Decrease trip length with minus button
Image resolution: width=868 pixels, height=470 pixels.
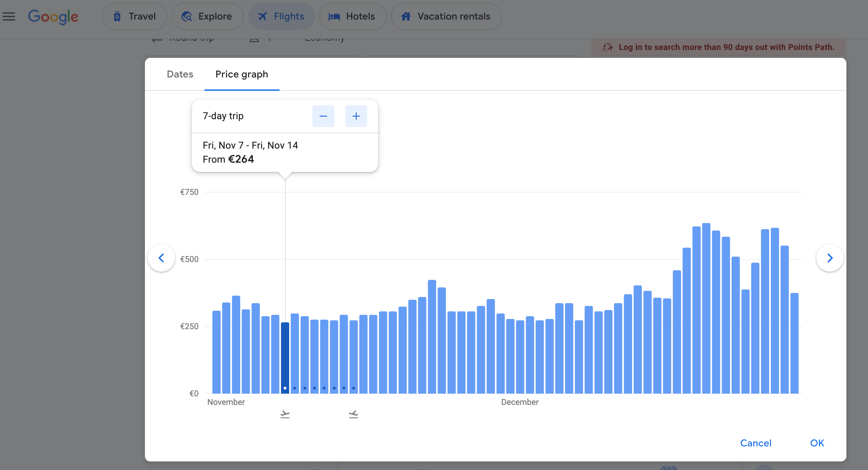[x=323, y=116]
